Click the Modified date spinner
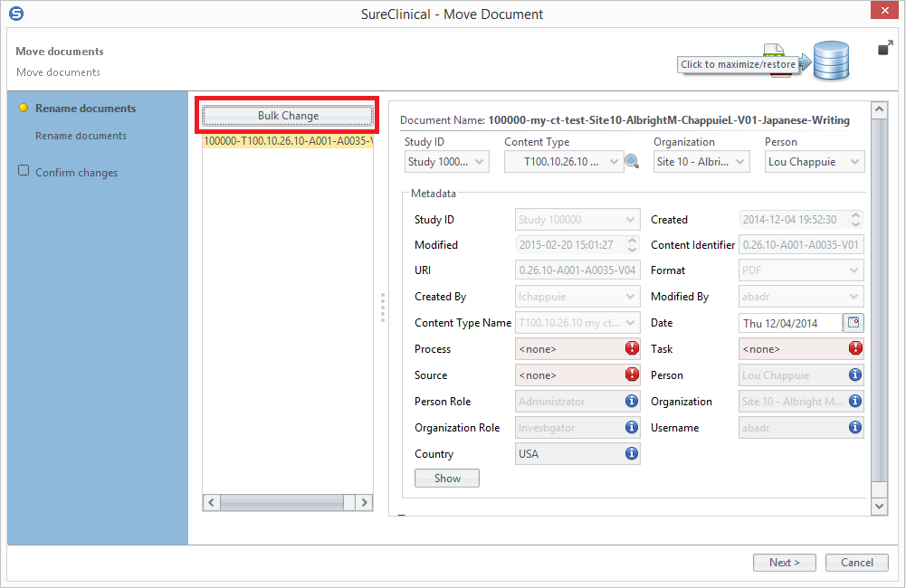This screenshot has width=906, height=588. coord(632,245)
